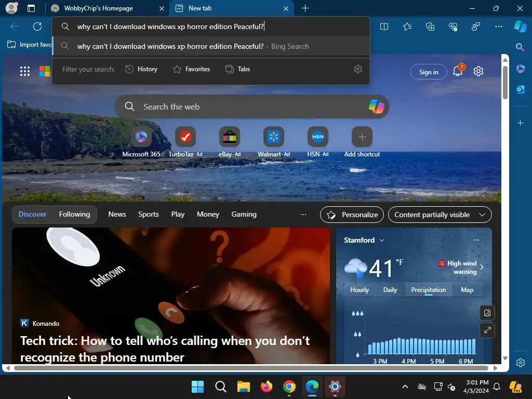This screenshot has height=399, width=532.
Task: Click the page's vertical scrollbar thumb
Action: click(x=505, y=83)
